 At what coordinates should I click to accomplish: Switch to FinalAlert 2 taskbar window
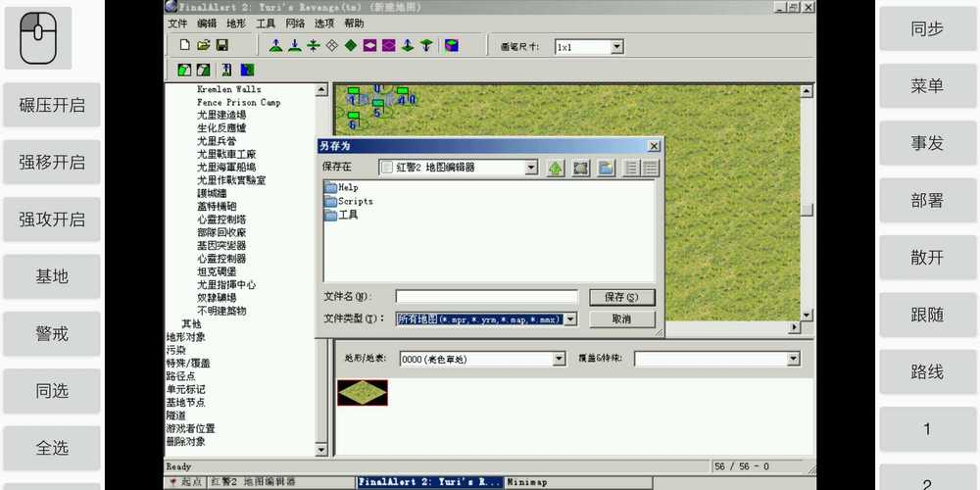(430, 482)
